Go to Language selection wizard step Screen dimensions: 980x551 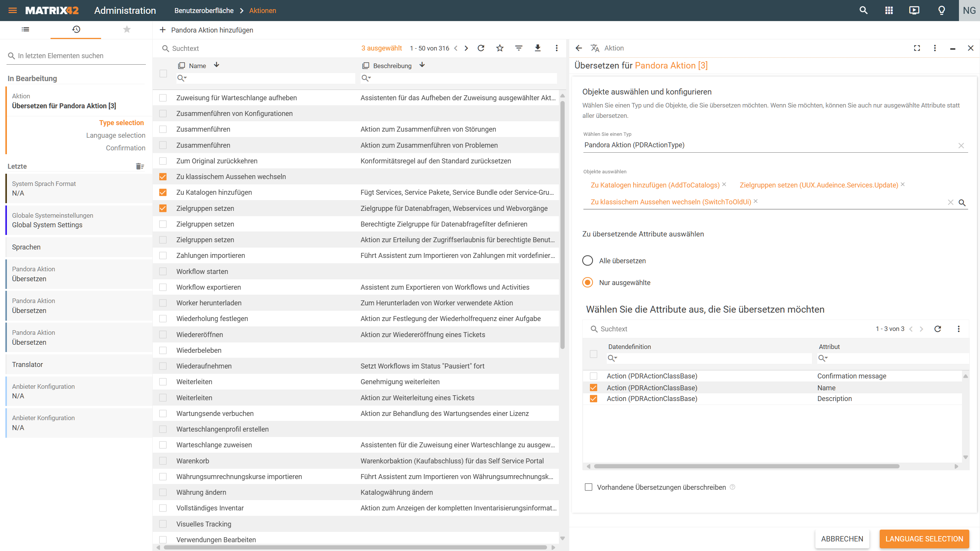(x=116, y=135)
